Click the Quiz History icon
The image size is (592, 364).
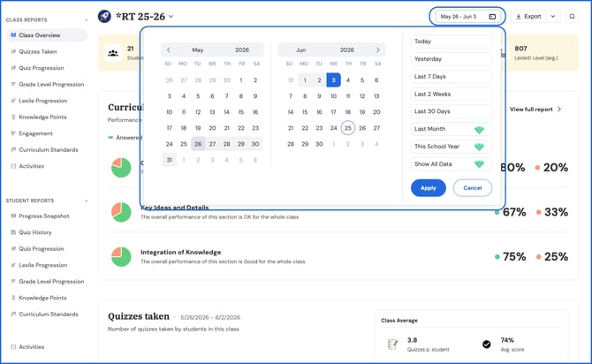tap(13, 232)
